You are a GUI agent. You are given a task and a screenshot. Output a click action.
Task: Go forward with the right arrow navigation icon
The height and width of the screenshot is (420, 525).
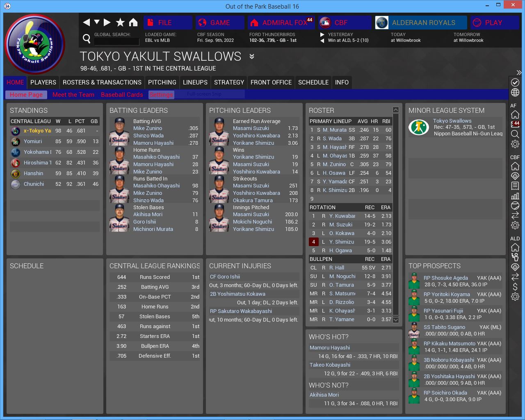point(107,23)
